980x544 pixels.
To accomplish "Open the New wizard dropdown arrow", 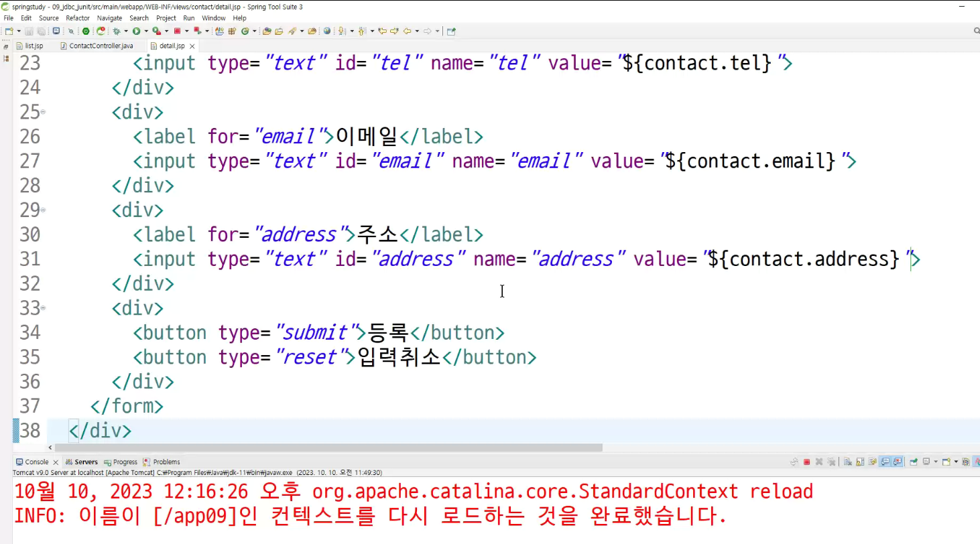I will [19, 31].
